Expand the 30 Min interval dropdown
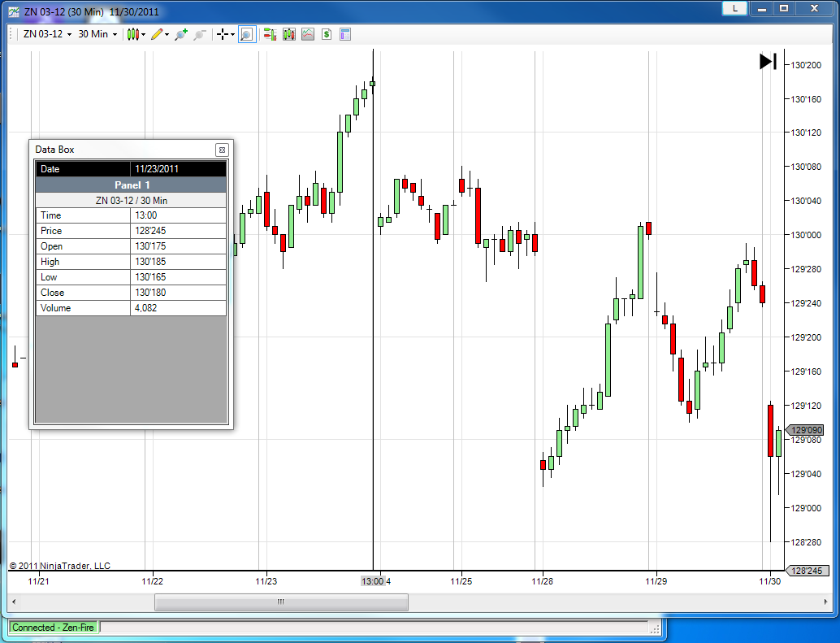Image resolution: width=840 pixels, height=643 pixels. (97, 34)
